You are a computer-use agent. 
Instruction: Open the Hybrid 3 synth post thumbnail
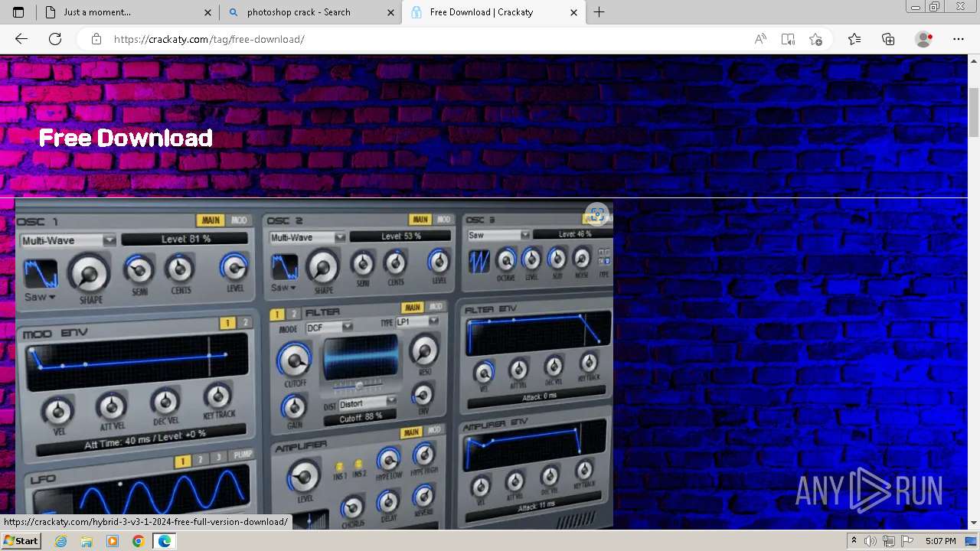(314, 364)
